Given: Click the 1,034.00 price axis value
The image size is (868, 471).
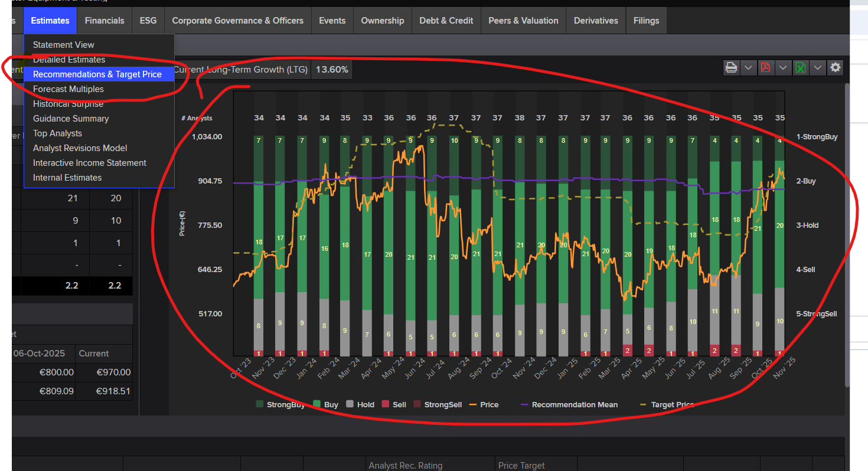Looking at the screenshot, I should coord(207,137).
